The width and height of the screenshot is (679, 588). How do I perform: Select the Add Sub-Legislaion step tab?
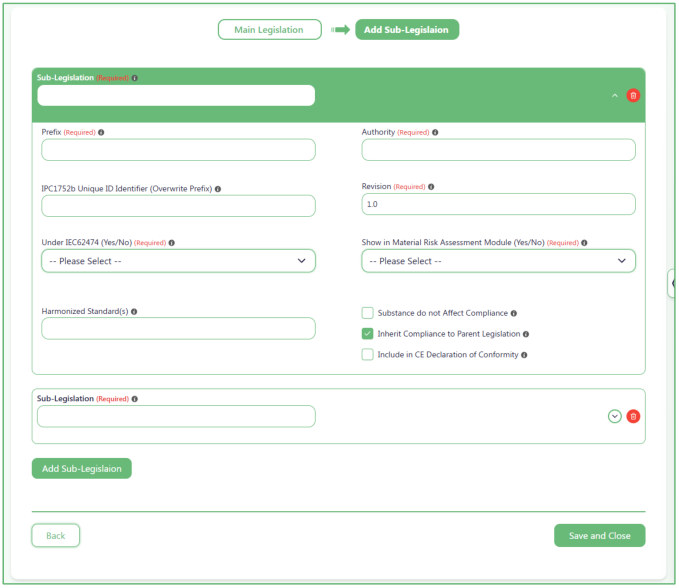tap(407, 29)
